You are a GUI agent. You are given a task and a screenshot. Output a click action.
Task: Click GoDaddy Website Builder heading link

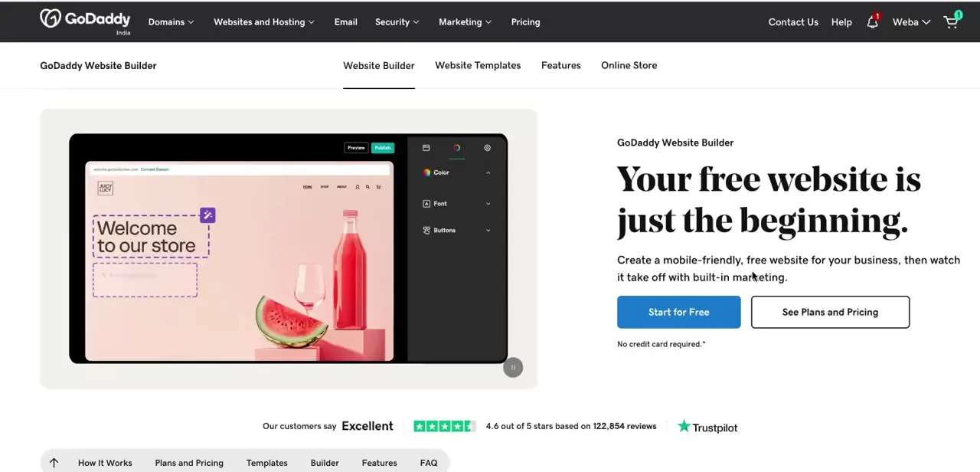pyautogui.click(x=98, y=65)
